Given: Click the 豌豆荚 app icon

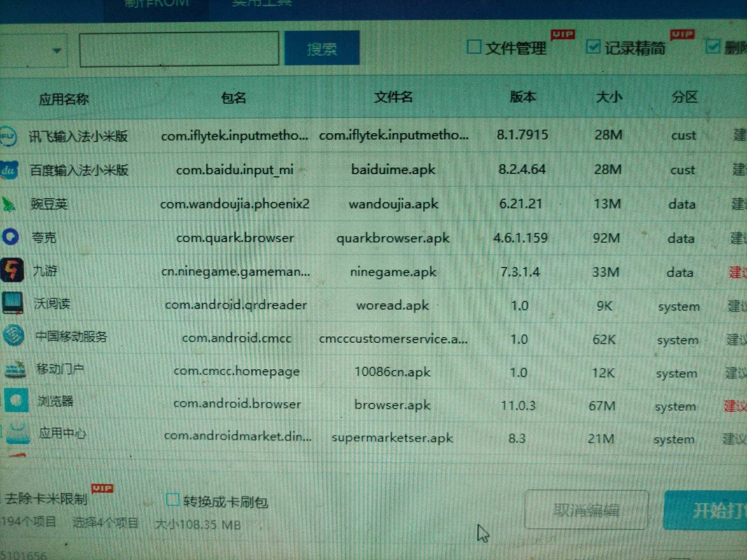Looking at the screenshot, I should (8, 204).
